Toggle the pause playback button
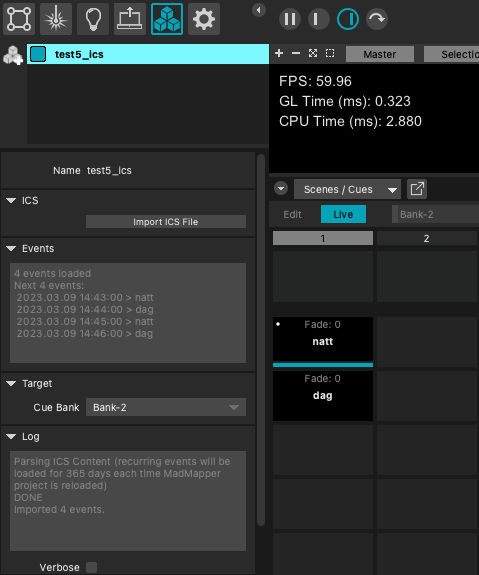 (290, 19)
